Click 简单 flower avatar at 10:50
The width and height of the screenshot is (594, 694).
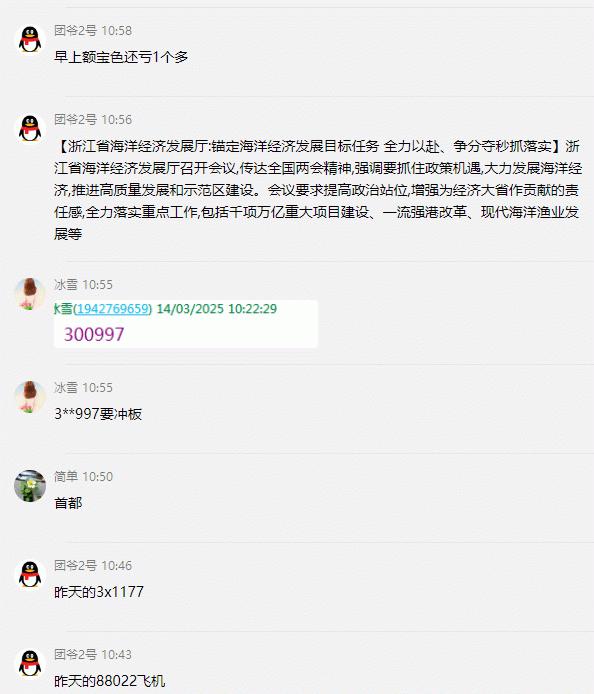point(30,486)
